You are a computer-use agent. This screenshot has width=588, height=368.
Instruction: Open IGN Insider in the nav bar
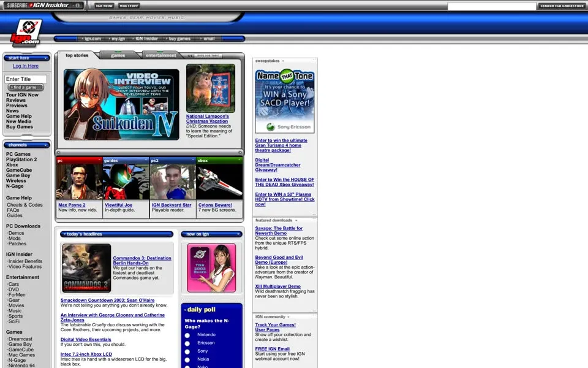(x=146, y=39)
